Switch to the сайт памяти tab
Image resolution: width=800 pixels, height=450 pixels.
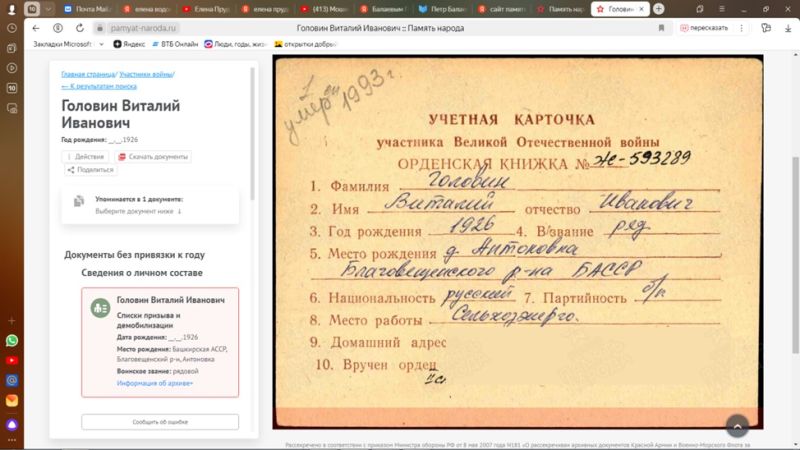pos(502,9)
